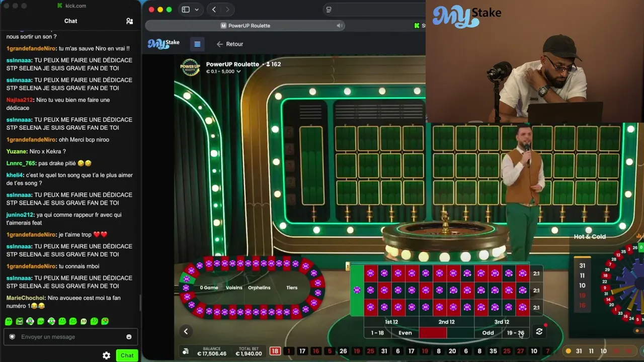
Task: Click the PowerUP Roulette game logo
Action: click(190, 67)
